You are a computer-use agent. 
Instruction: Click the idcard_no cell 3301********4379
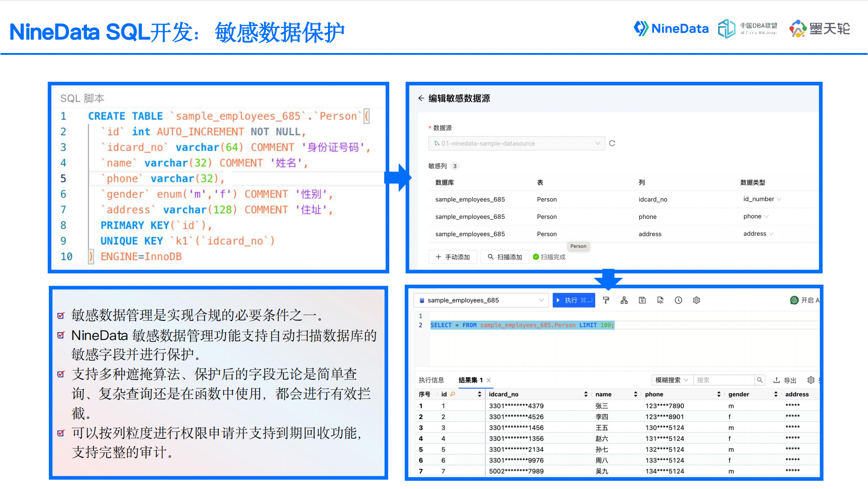516,406
